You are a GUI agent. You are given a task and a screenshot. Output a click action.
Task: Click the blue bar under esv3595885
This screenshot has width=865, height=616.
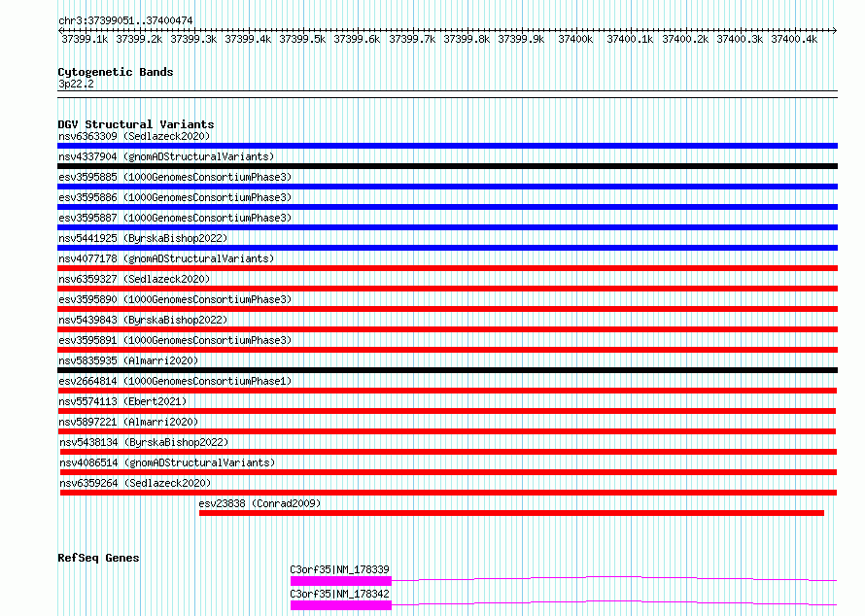click(447, 187)
